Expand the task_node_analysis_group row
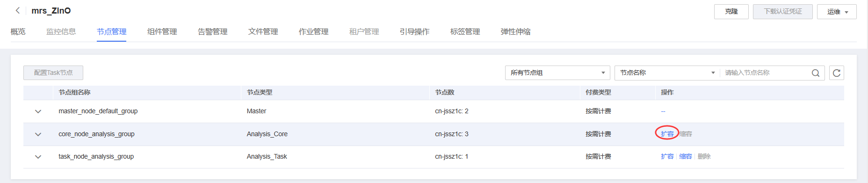This screenshot has width=868, height=183. point(38,157)
